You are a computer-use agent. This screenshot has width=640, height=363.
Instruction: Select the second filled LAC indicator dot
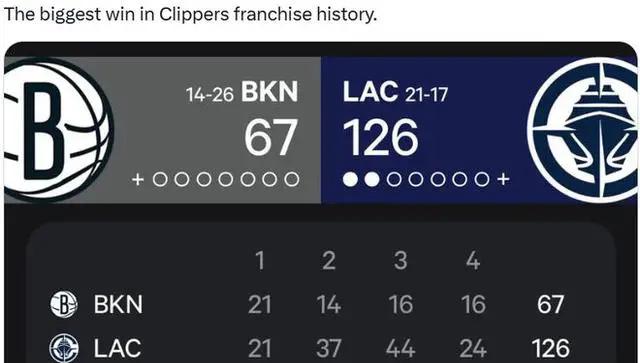pos(372,179)
